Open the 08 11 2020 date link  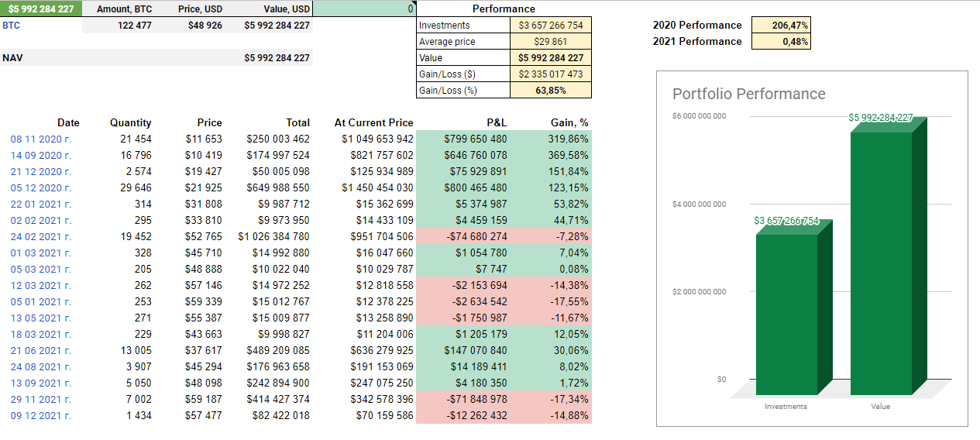(40, 139)
